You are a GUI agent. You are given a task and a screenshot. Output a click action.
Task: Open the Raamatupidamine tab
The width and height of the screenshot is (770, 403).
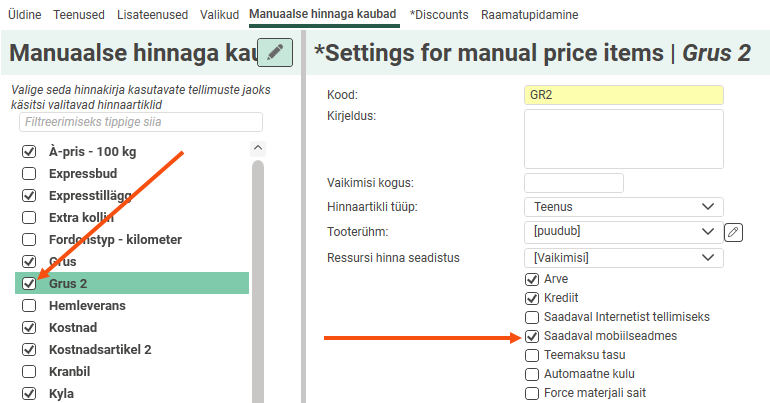pos(529,15)
